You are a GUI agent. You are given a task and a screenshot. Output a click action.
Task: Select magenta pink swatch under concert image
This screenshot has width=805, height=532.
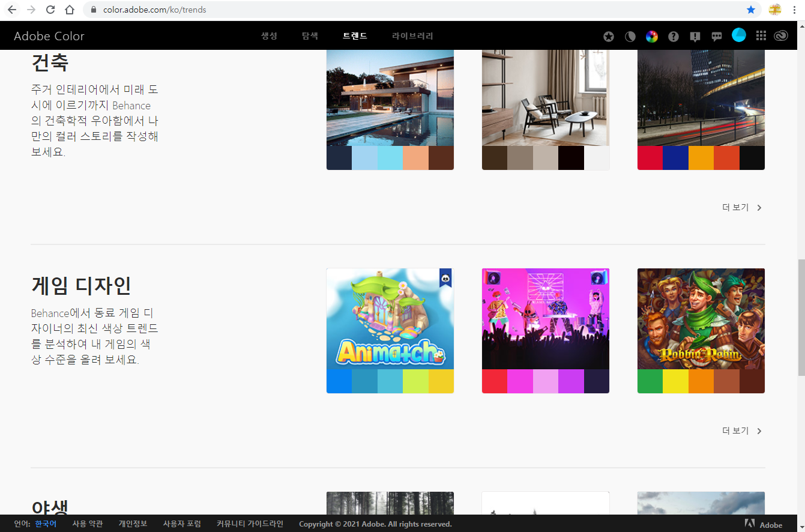520,381
